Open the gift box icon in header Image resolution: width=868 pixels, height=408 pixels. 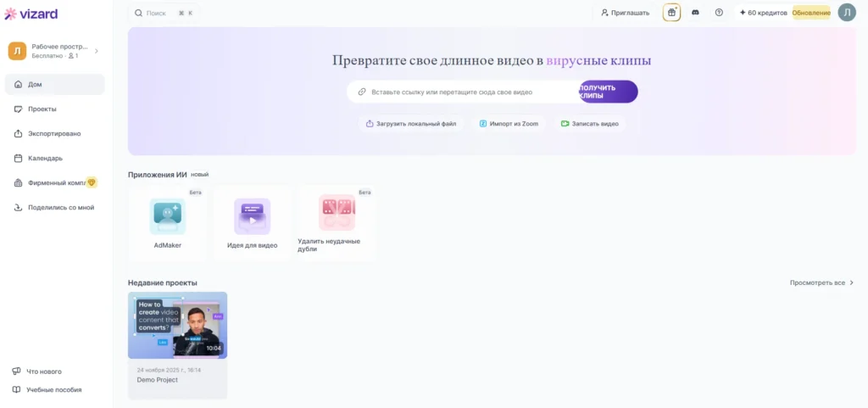pos(671,12)
